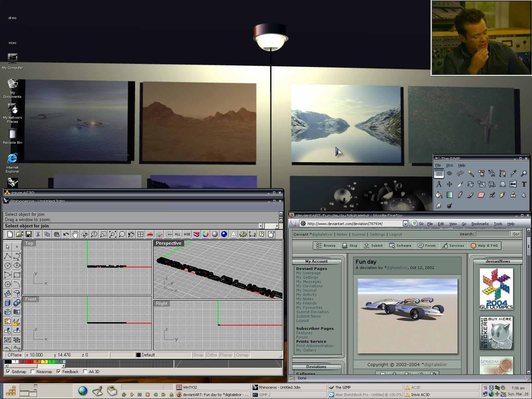Toggle Planar in Rhino status bar

point(226,355)
